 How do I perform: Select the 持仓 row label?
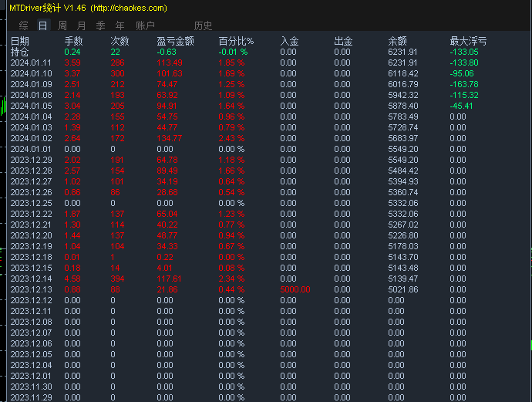click(x=20, y=52)
